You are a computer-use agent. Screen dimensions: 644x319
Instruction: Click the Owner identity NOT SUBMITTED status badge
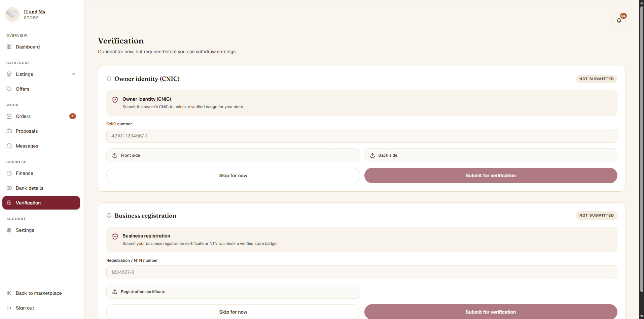click(x=597, y=79)
